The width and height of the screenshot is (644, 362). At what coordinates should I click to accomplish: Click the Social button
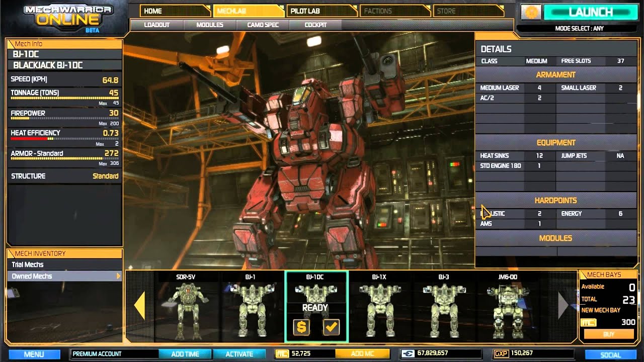610,355
